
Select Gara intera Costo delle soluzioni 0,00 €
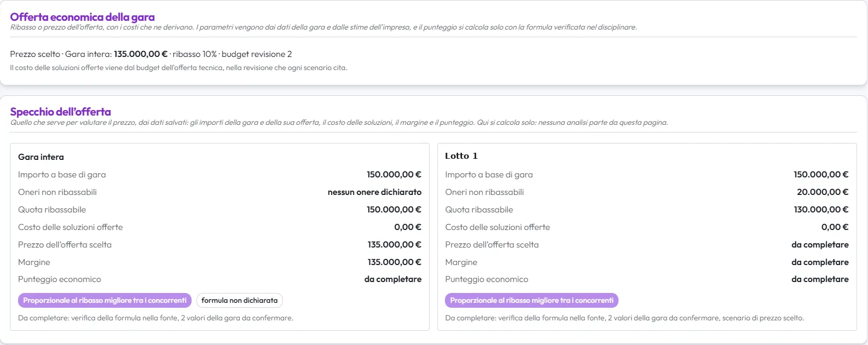pos(408,227)
